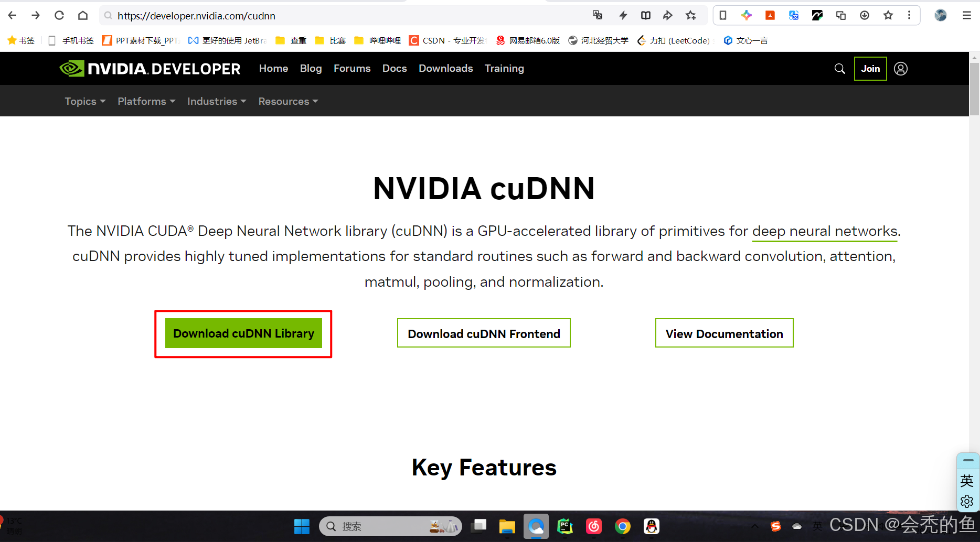
Task: Reload the page with refresh icon
Action: [x=59, y=15]
